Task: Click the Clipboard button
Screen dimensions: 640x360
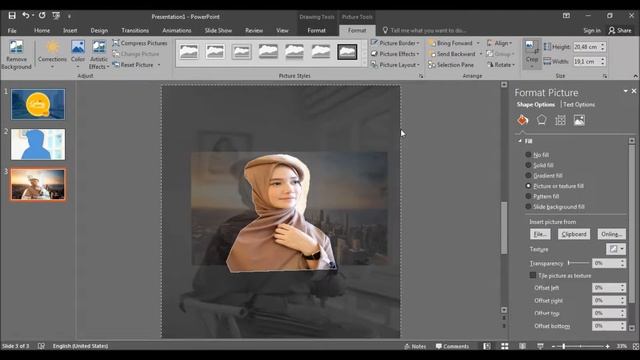Action: point(574,234)
